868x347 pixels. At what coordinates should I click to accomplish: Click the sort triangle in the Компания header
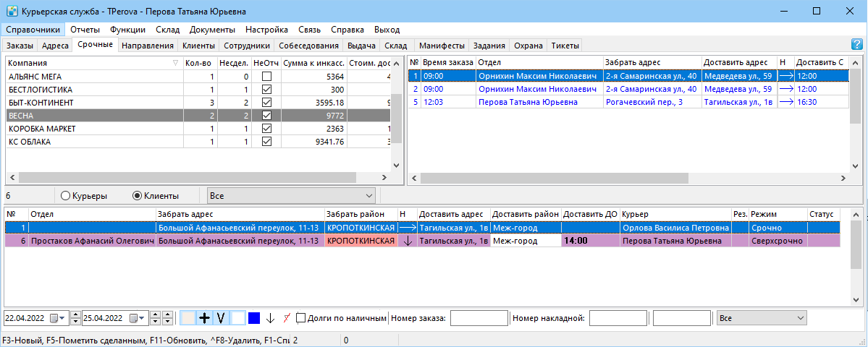(175, 63)
